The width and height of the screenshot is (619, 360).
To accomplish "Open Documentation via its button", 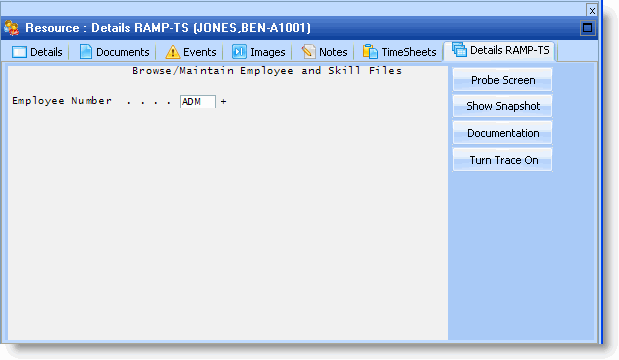I will coord(503,133).
